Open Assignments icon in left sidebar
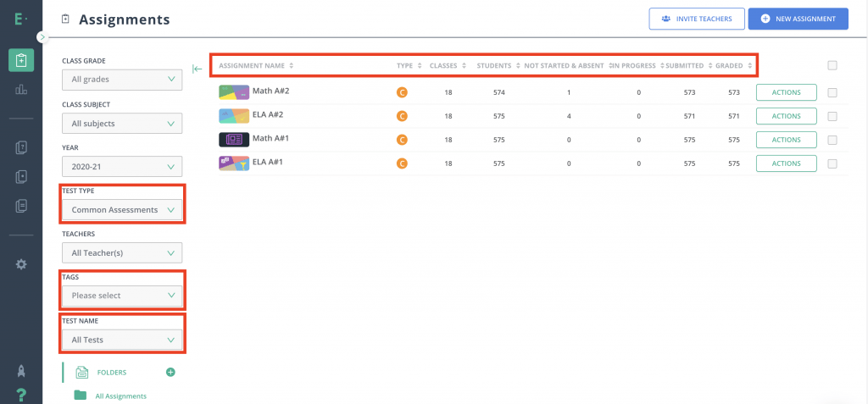Screen dimensions: 868x404 pos(21,60)
